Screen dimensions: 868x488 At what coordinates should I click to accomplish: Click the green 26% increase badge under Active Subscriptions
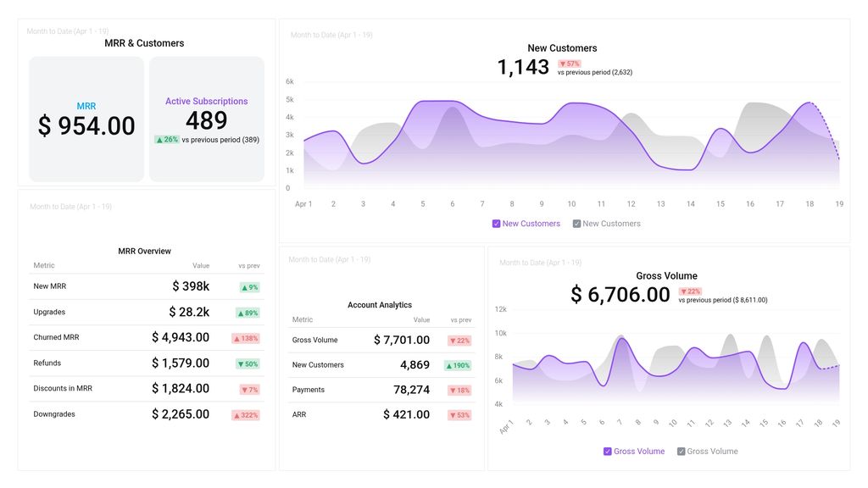point(166,139)
